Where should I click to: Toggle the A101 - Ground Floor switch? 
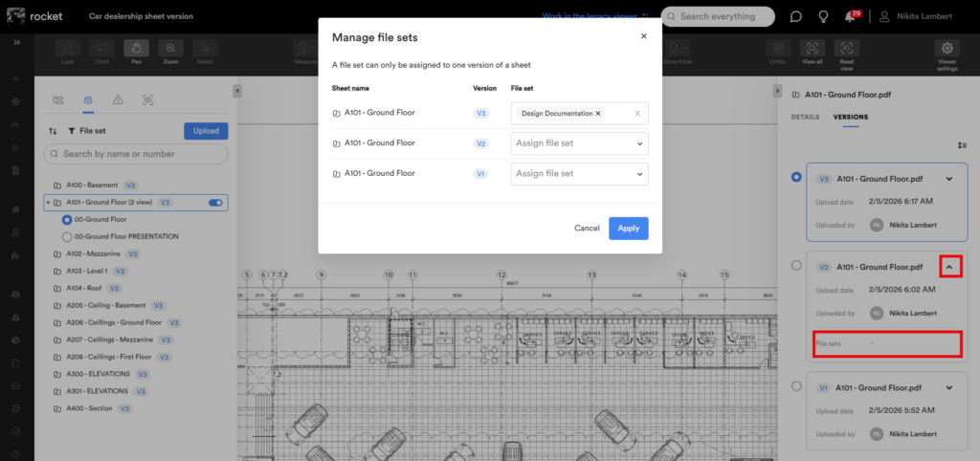tap(214, 203)
